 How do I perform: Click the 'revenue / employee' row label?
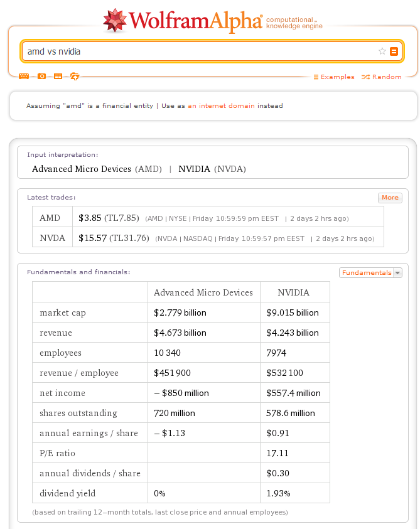point(79,373)
